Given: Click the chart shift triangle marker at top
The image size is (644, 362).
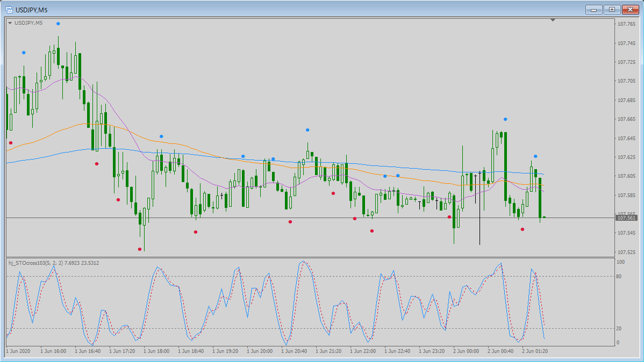Looking at the screenshot, I should coord(553,20).
